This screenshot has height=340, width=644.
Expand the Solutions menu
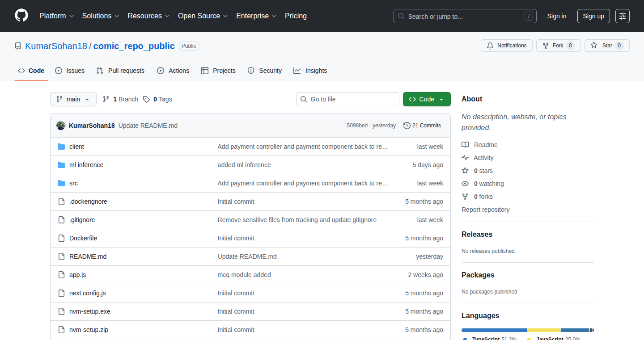point(101,16)
